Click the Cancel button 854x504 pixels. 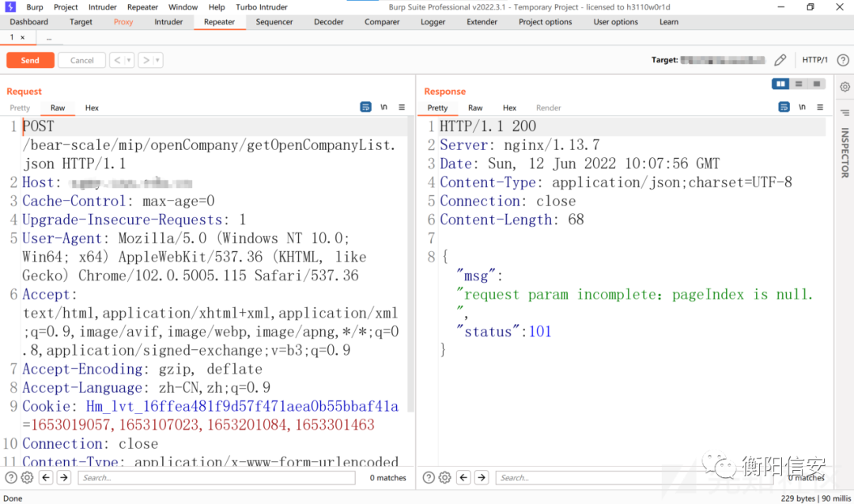pos(81,60)
